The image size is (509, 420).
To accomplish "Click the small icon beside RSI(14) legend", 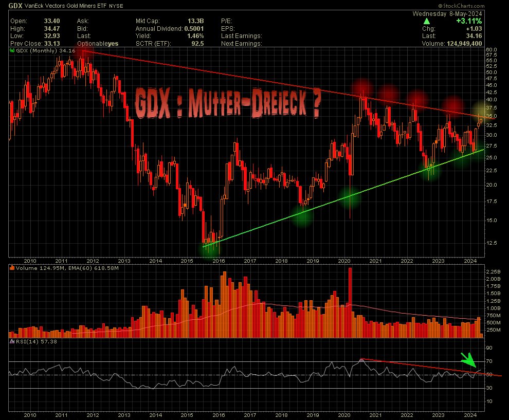I will (x=12, y=341).
